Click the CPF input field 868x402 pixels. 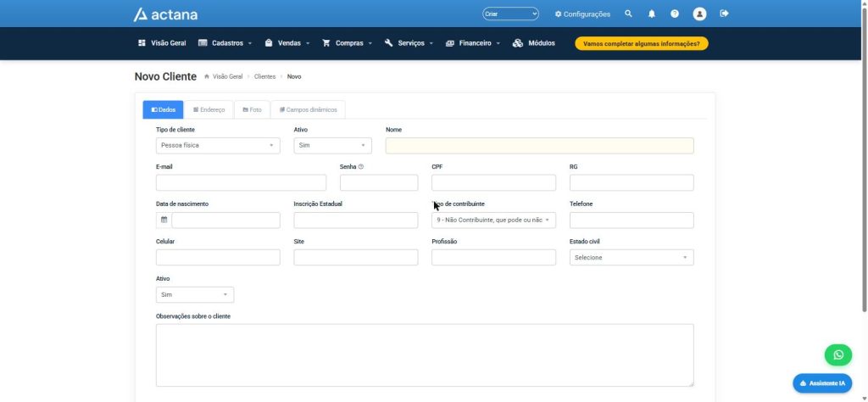tap(494, 182)
